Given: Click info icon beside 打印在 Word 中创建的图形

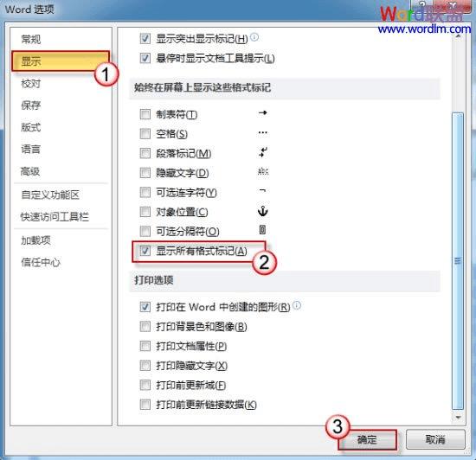Looking at the screenshot, I should [297, 305].
